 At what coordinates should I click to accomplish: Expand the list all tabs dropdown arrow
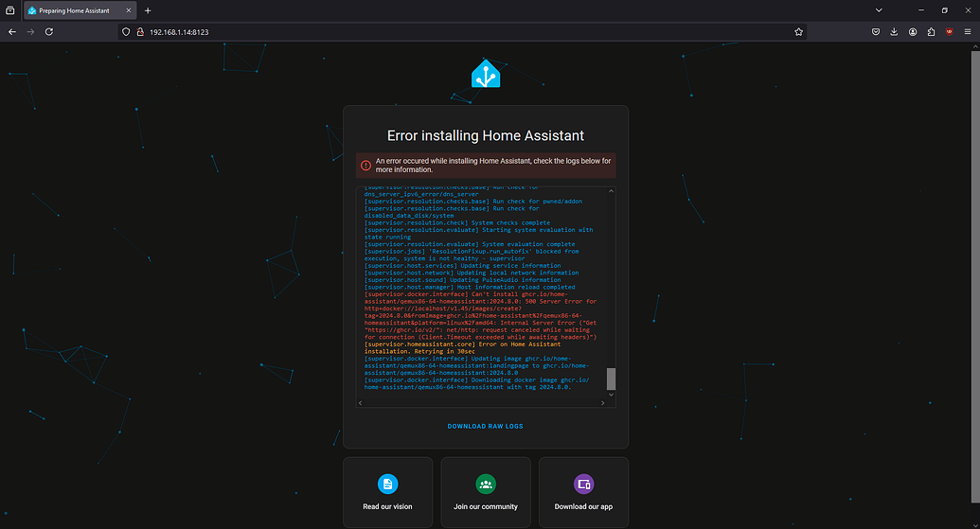[879, 10]
